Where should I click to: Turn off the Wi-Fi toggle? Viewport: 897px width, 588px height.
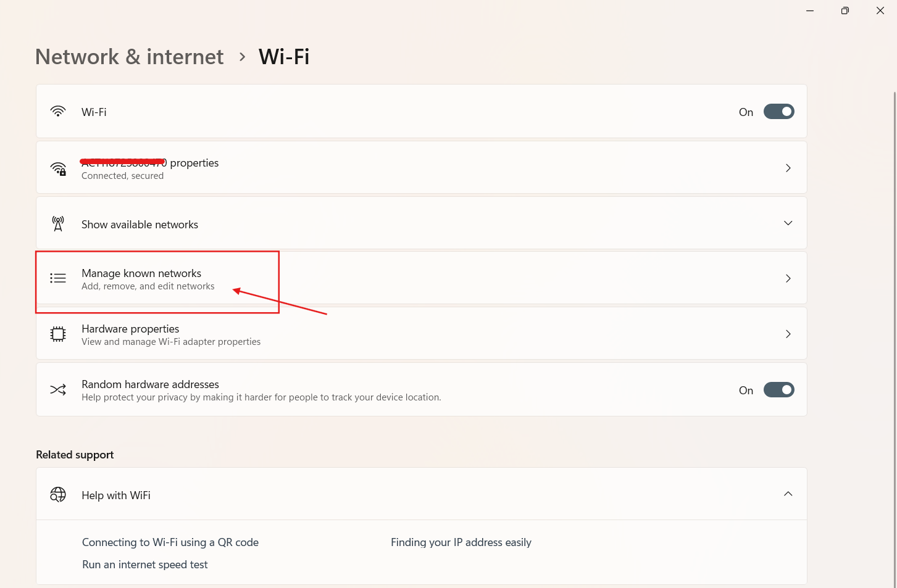(x=778, y=112)
